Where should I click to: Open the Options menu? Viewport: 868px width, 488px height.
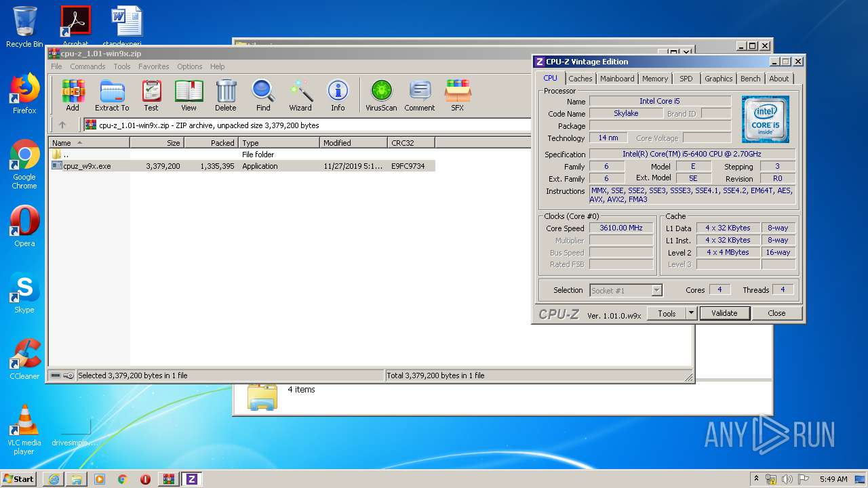click(x=190, y=66)
